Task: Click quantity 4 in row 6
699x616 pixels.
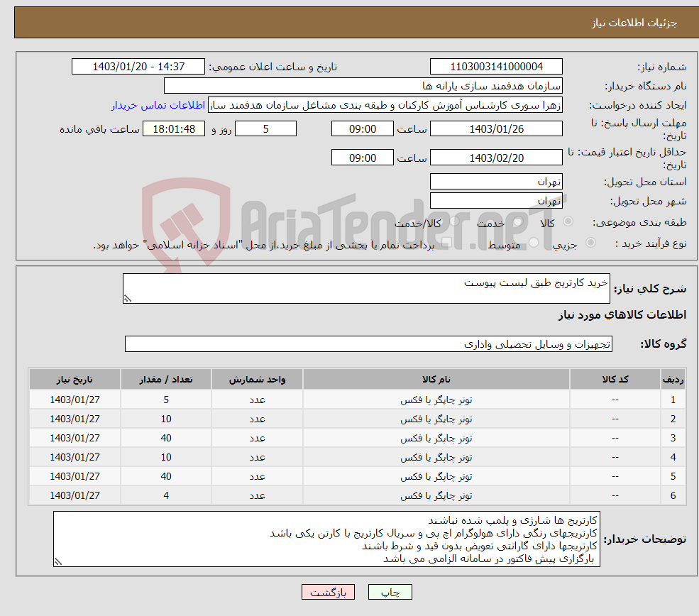Action: coord(166,495)
